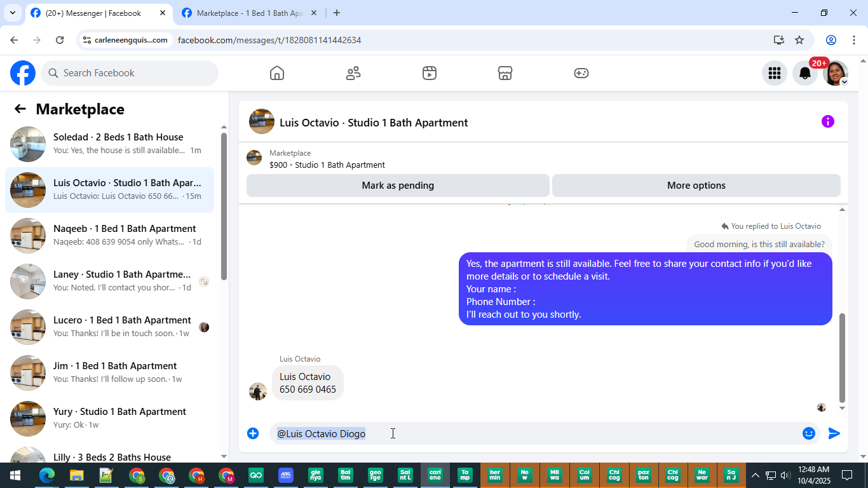Screen dimensions: 868x488
Task: Open the Chrome profile icon
Action: coord(831,40)
